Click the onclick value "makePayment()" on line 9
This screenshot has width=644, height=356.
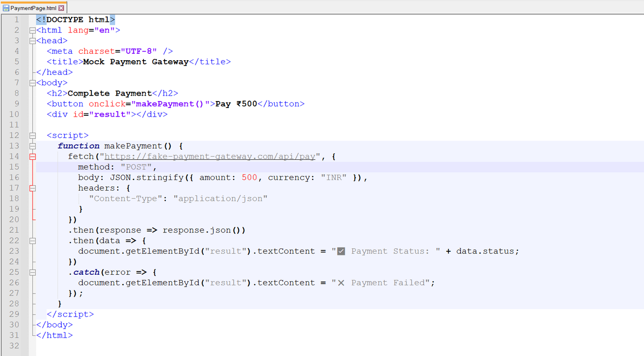(170, 104)
